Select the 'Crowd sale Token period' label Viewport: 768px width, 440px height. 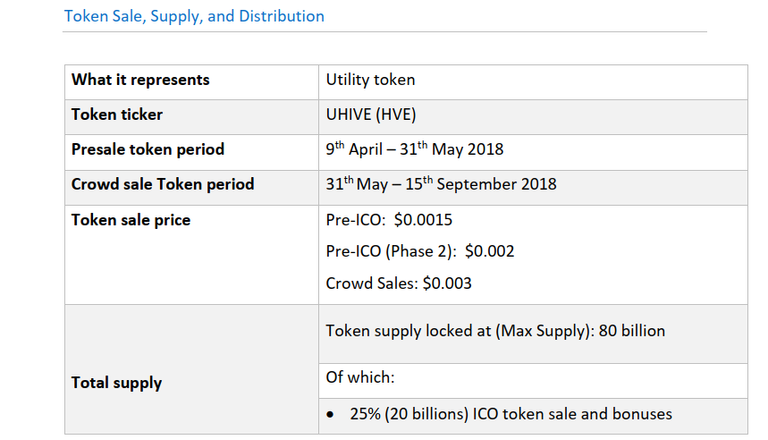pos(163,185)
